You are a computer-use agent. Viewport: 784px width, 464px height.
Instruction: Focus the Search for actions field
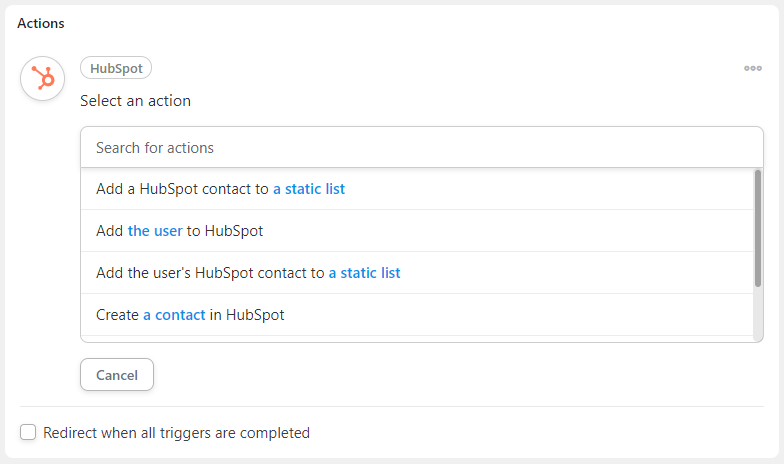point(422,148)
